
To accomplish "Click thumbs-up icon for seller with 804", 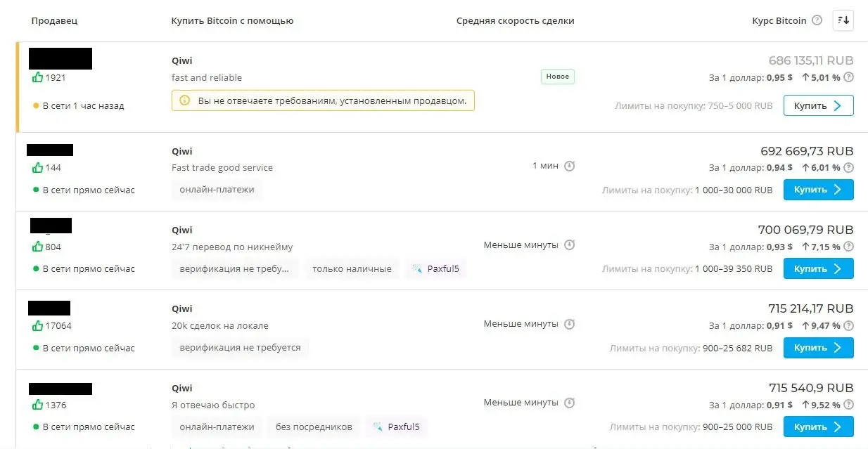I will pos(37,247).
